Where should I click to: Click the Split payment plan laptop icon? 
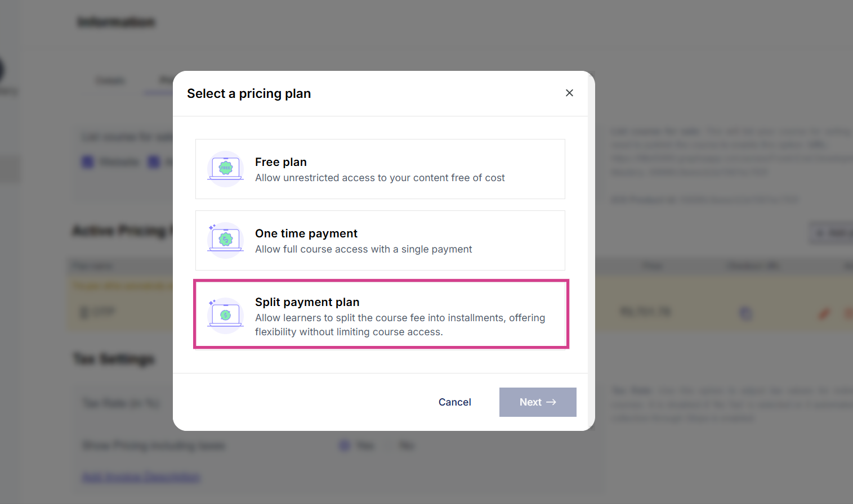click(x=225, y=315)
